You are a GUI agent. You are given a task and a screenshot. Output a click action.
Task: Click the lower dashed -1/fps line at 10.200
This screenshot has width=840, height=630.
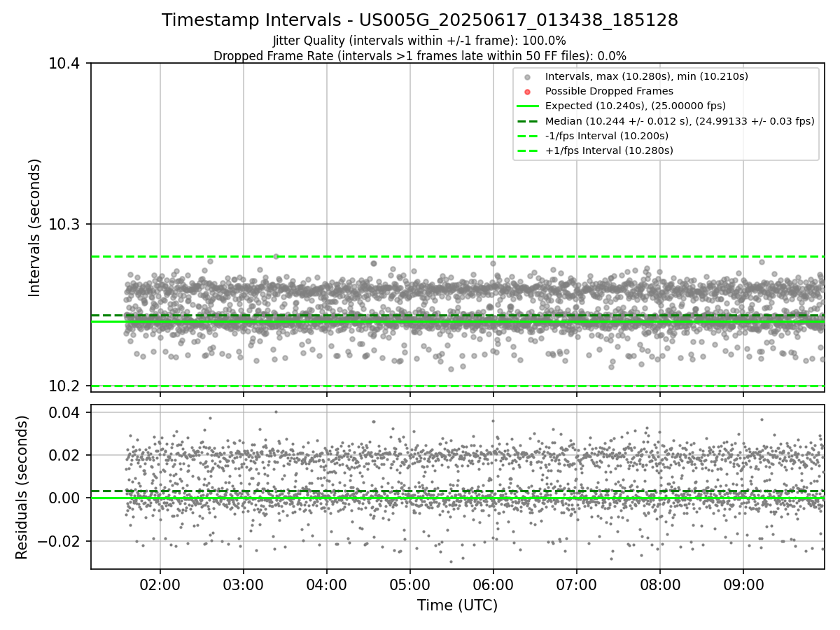(458, 386)
